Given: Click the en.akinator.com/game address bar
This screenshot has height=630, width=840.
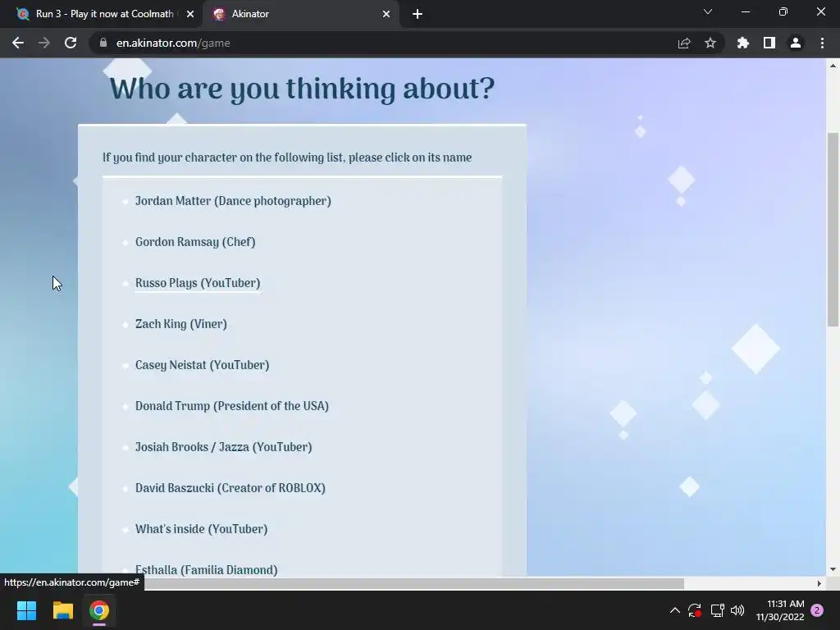Looking at the screenshot, I should point(386,43).
